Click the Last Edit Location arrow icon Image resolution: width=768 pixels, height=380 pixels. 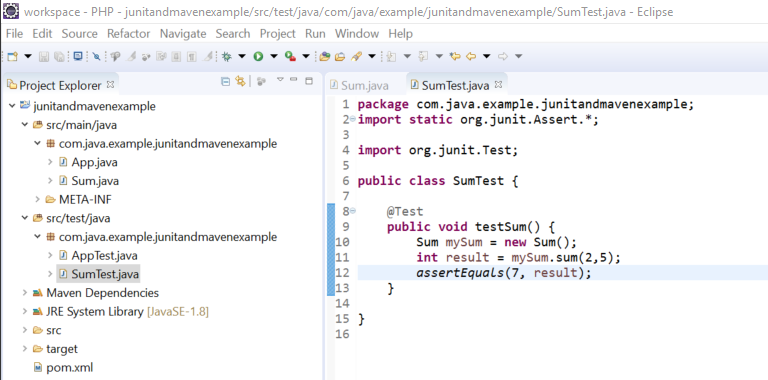point(455,57)
